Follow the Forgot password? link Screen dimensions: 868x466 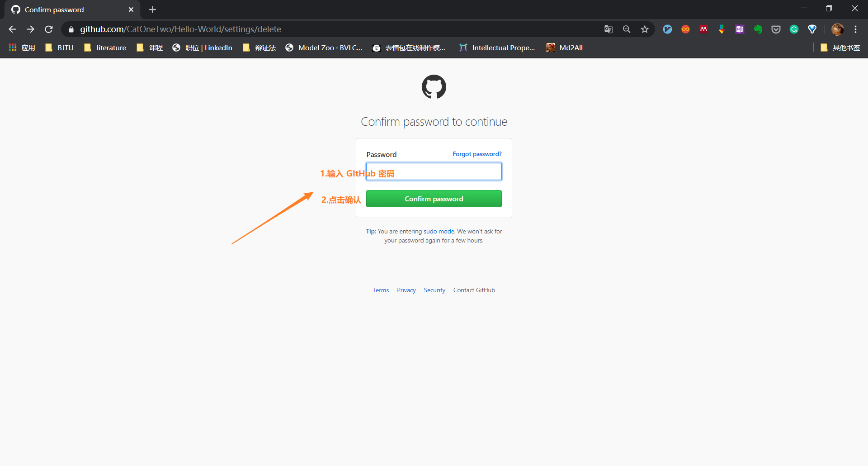(x=477, y=154)
